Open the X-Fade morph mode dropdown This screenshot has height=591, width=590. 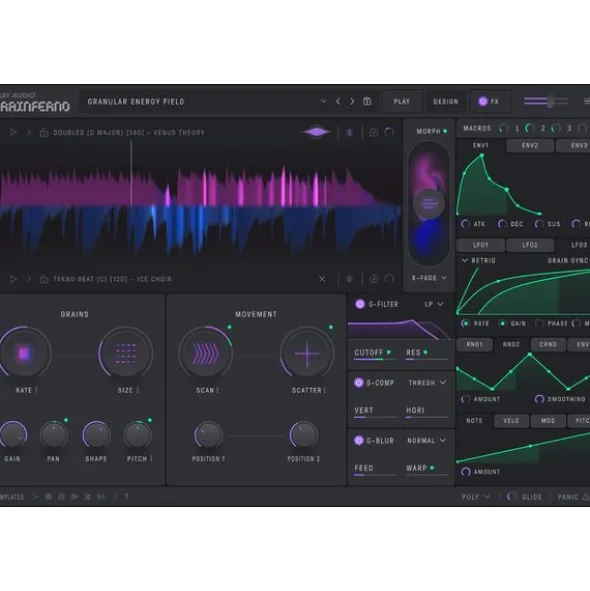click(x=429, y=278)
